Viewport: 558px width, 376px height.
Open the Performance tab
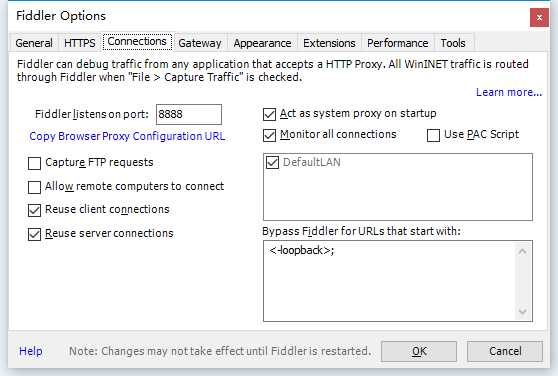coord(398,43)
